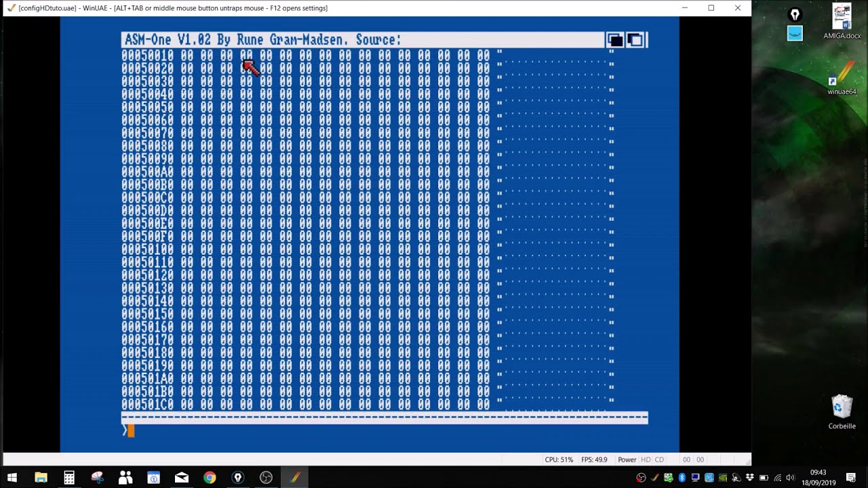Open the winuae64 desktop shortcut
The image size is (868, 488).
click(x=842, y=79)
